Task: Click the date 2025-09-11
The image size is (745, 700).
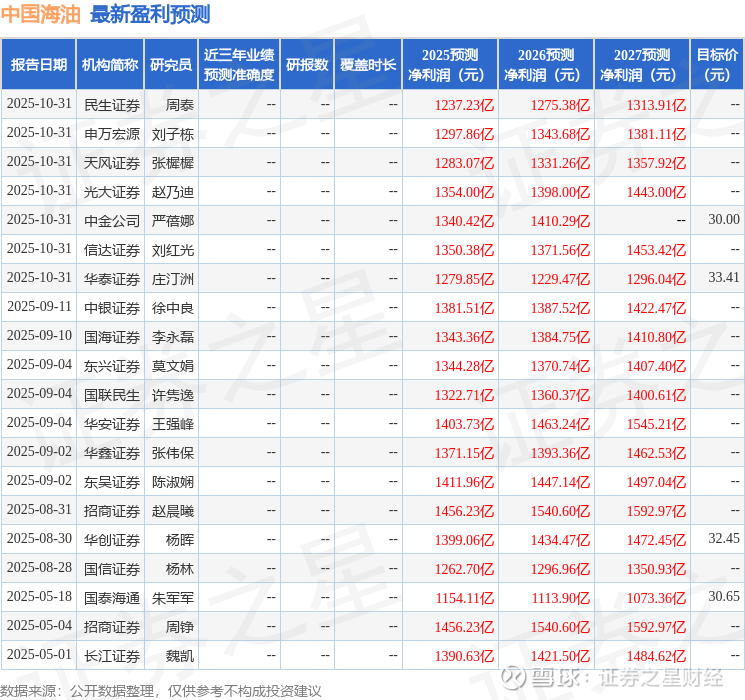Action: pyautogui.click(x=39, y=307)
